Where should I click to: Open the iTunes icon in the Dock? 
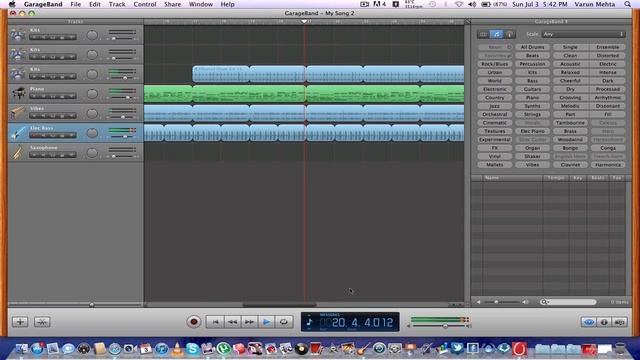162,348
